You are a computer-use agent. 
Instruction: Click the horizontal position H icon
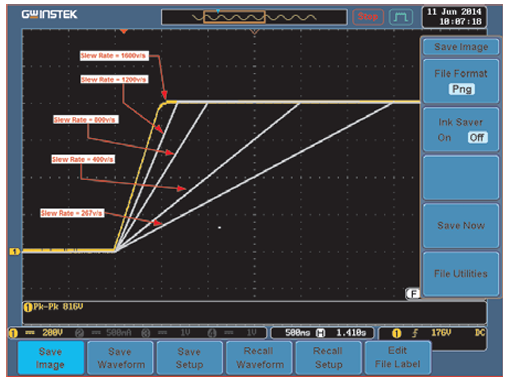[320, 333]
